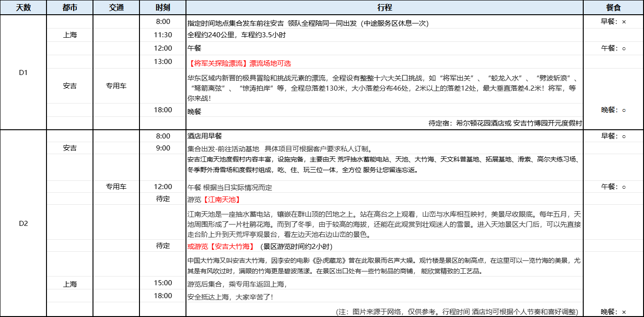The width and height of the screenshot is (644, 317).
Task: Click the 9:00 time cell
Action: [163, 148]
